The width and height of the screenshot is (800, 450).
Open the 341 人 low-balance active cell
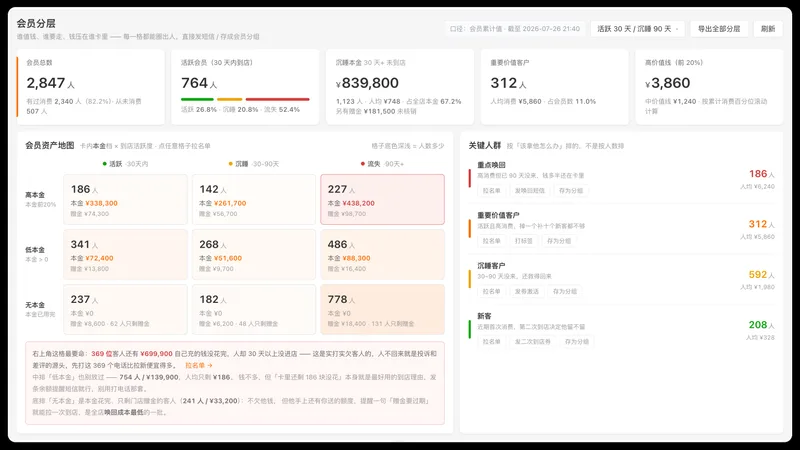[126, 255]
